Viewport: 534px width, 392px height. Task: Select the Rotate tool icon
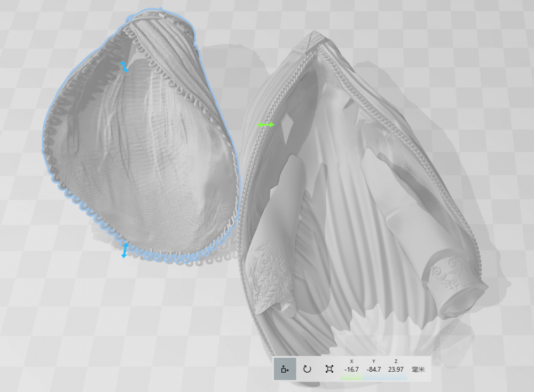point(307,369)
